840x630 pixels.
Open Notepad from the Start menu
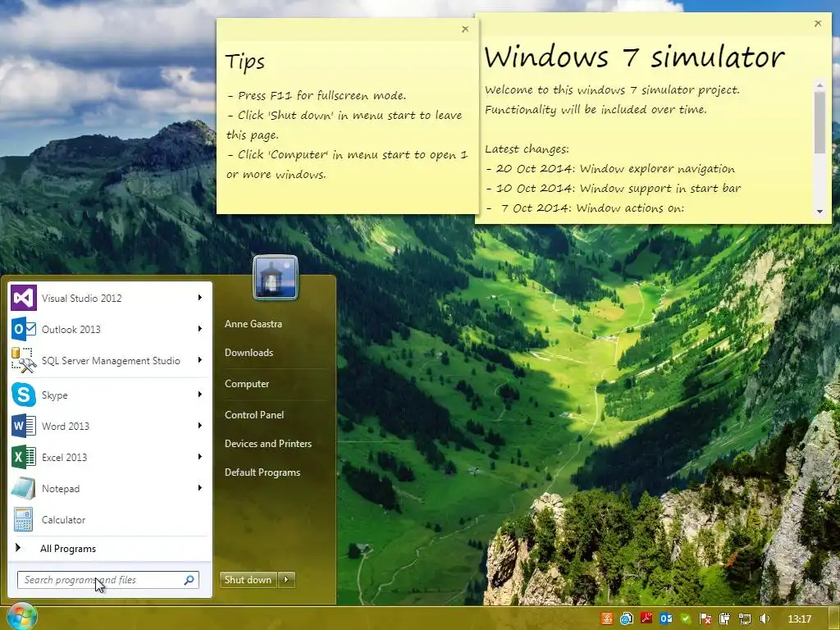pos(110,488)
